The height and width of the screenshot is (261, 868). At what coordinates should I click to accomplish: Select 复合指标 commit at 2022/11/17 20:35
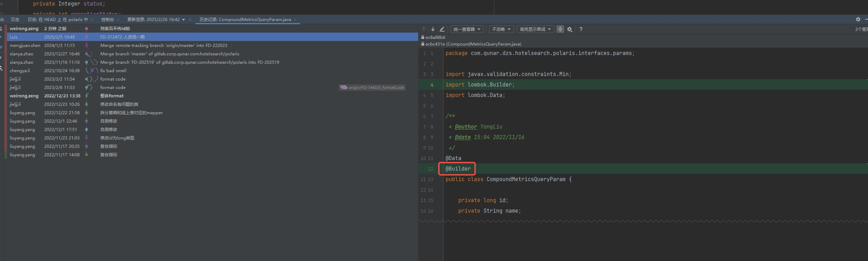(213, 146)
